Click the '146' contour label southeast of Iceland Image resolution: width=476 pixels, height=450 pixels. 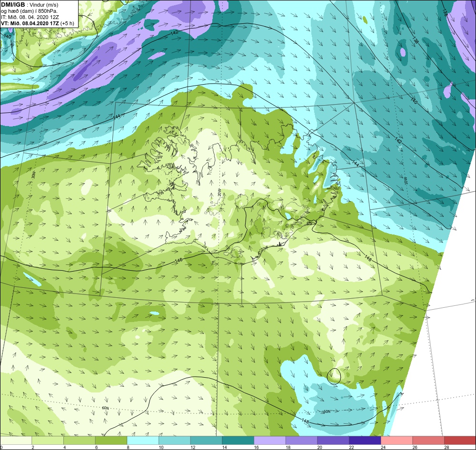pos(367,258)
